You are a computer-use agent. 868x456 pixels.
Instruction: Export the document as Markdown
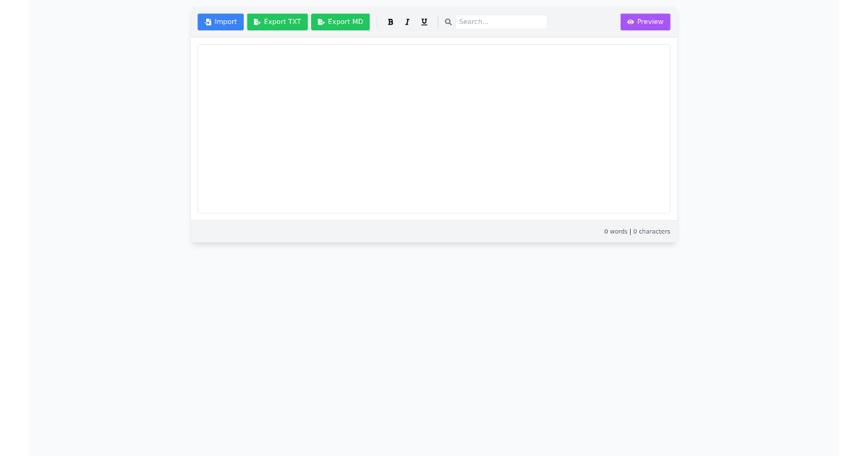point(340,22)
